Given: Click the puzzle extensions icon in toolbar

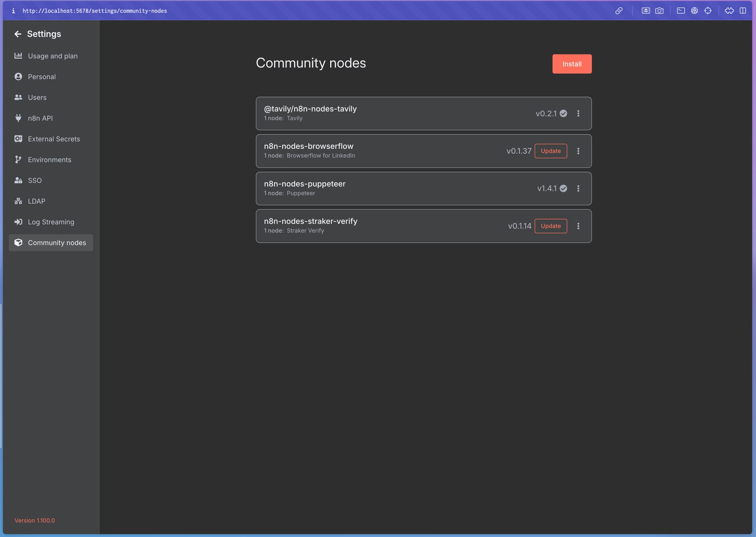Looking at the screenshot, I should tap(729, 11).
